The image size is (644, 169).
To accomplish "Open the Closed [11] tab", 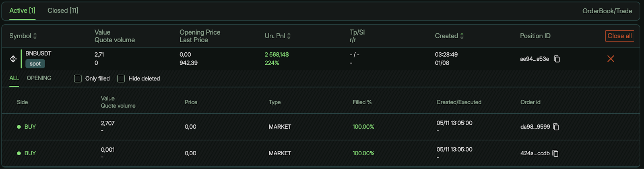I will click(x=63, y=10).
